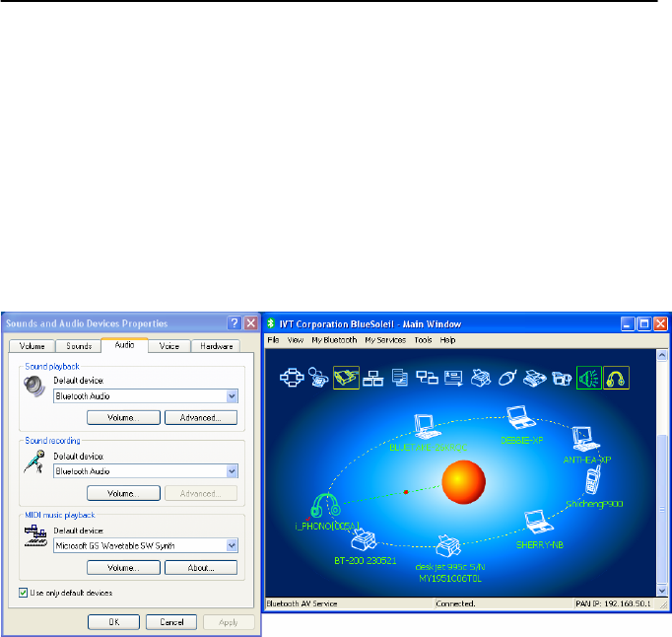Select the DEBBIE-XP laptop device
The height and width of the screenshot is (637, 672).
pyautogui.click(x=520, y=417)
